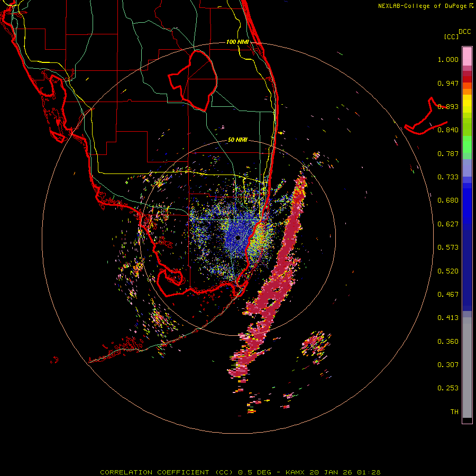Click the 0.627 color scale value
476x476 pixels.
pos(448,224)
